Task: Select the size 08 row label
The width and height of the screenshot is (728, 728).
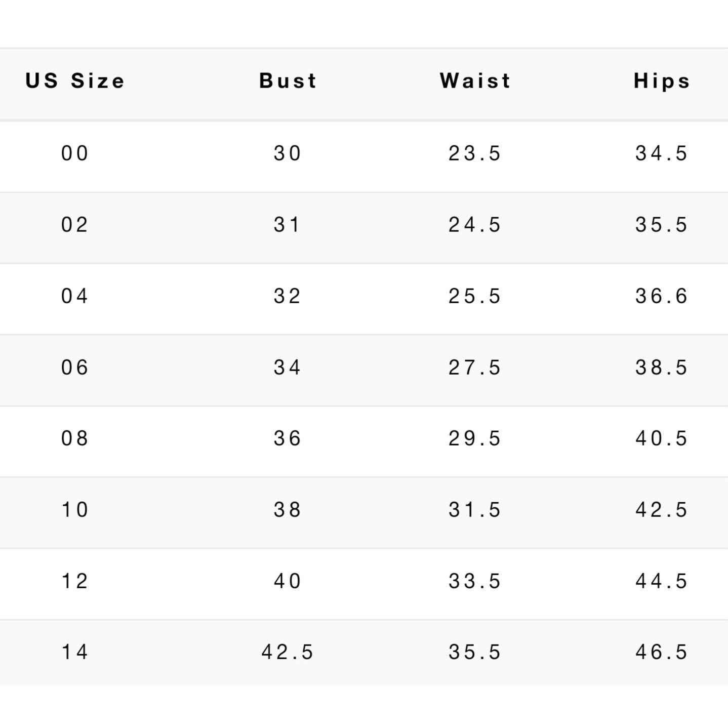Action: tap(75, 438)
